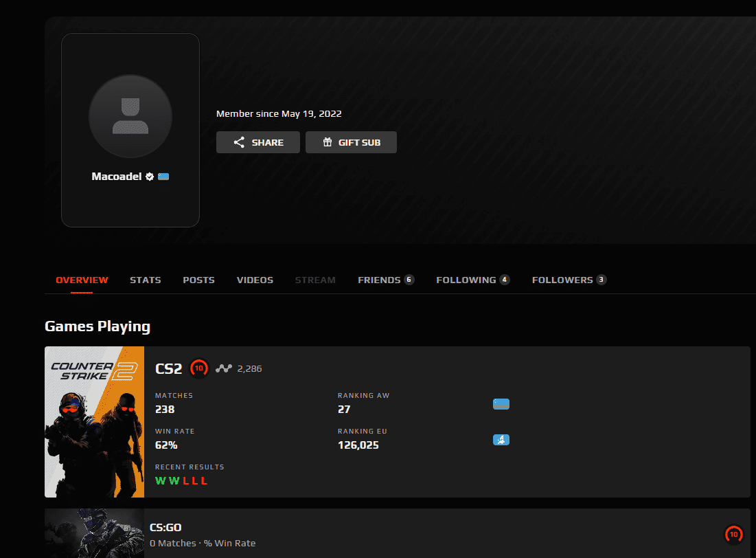This screenshot has height=558, width=756.
Task: Open the Posts tab
Action: pos(198,280)
